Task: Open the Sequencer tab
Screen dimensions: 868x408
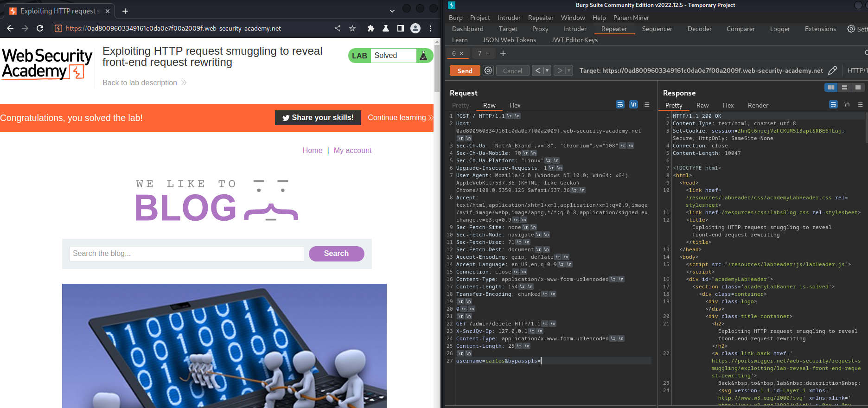Action: tap(657, 29)
